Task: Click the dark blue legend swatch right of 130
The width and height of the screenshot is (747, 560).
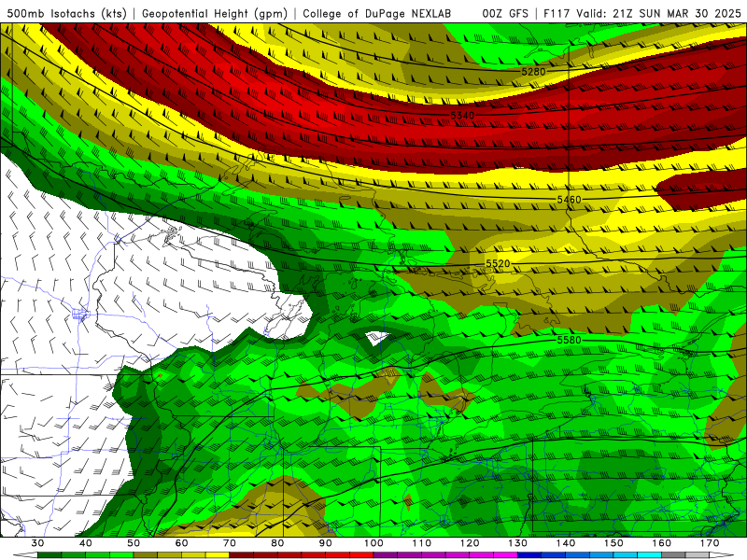Action: [x=529, y=555]
